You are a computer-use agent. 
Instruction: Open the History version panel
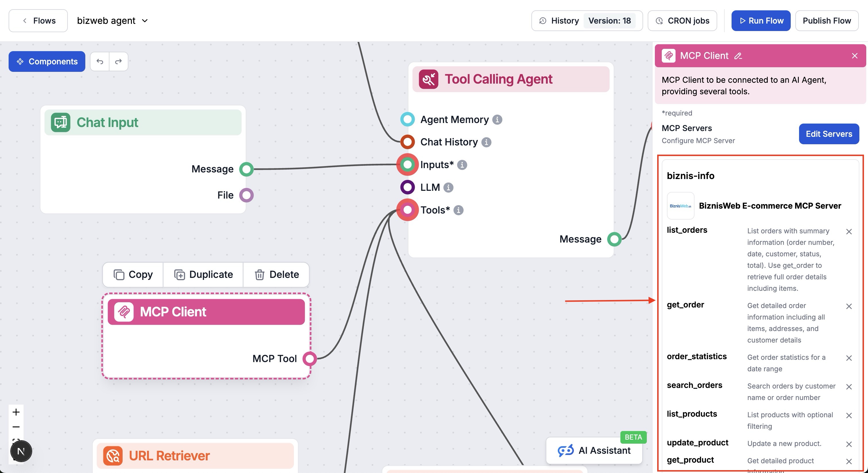587,21
